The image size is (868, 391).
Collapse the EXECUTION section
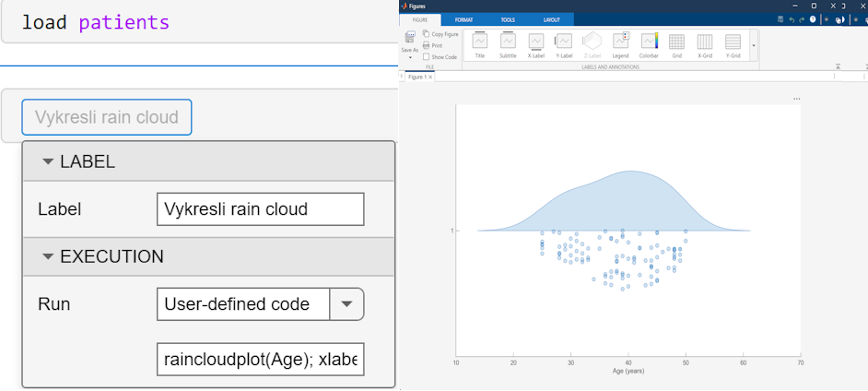pyautogui.click(x=48, y=256)
